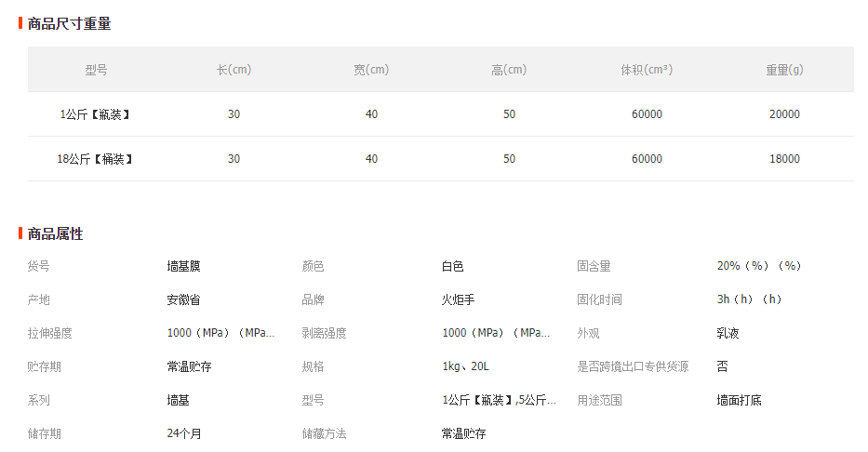
Task: Select the 1公斤【瓶装】 table row label
Action: (96, 114)
